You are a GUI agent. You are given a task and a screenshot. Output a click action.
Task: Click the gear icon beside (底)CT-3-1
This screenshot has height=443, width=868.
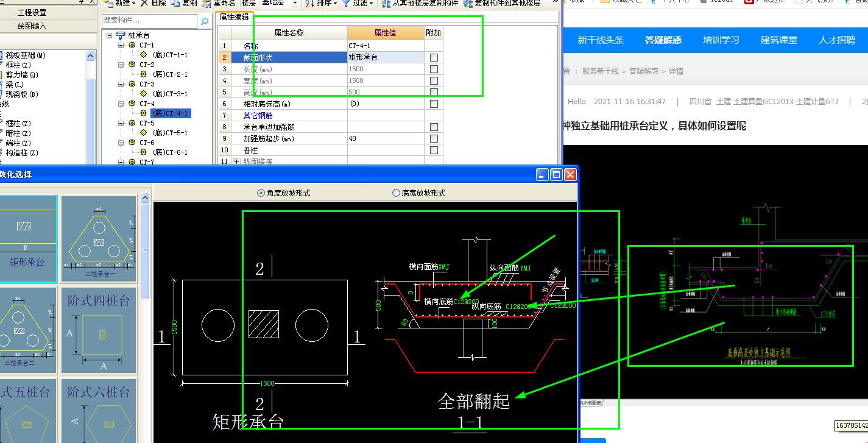pyautogui.click(x=144, y=94)
